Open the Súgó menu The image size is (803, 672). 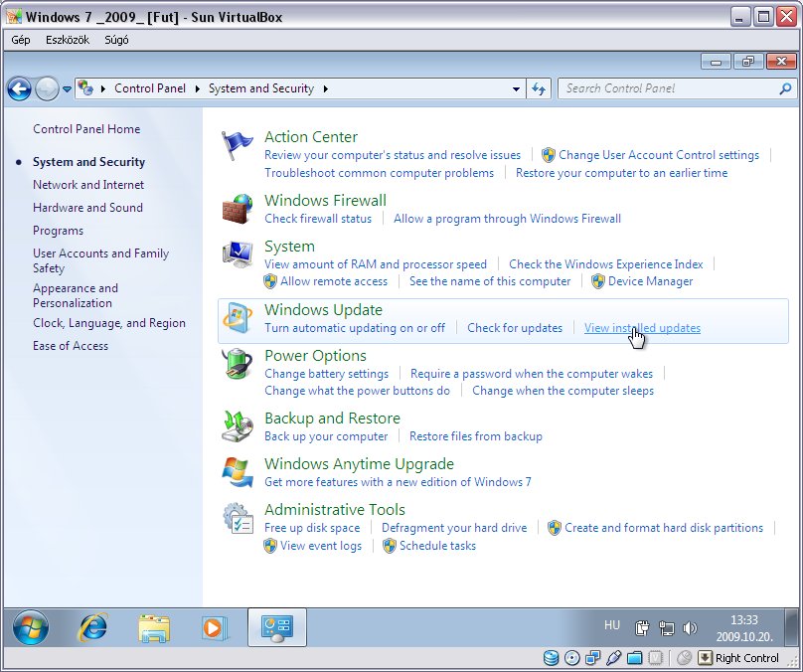pyautogui.click(x=116, y=40)
